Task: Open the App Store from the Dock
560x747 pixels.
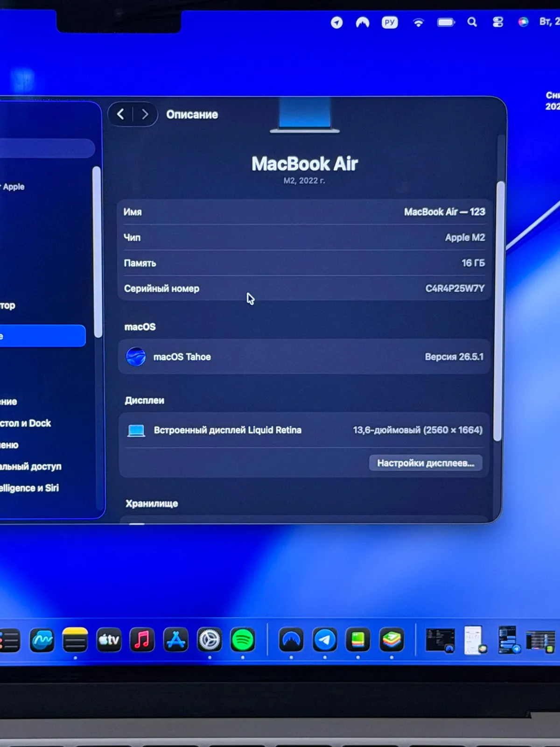Action: pyautogui.click(x=176, y=640)
